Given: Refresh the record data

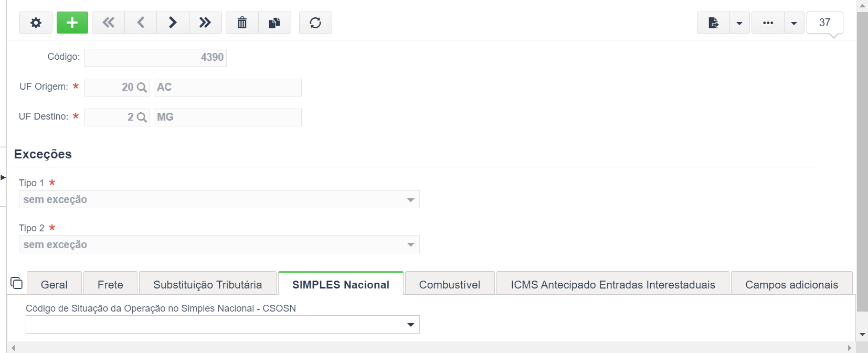Looking at the screenshot, I should [315, 23].
